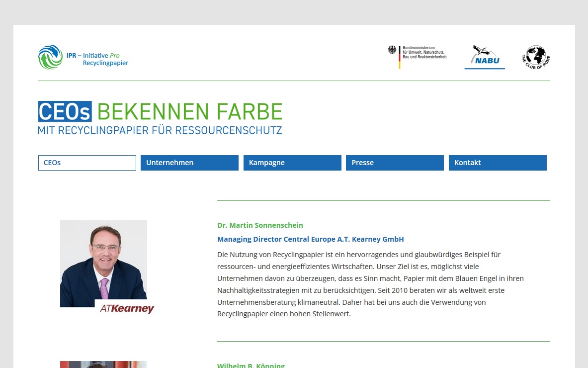Switch to the Presse section
The image size is (588, 368).
[395, 163]
